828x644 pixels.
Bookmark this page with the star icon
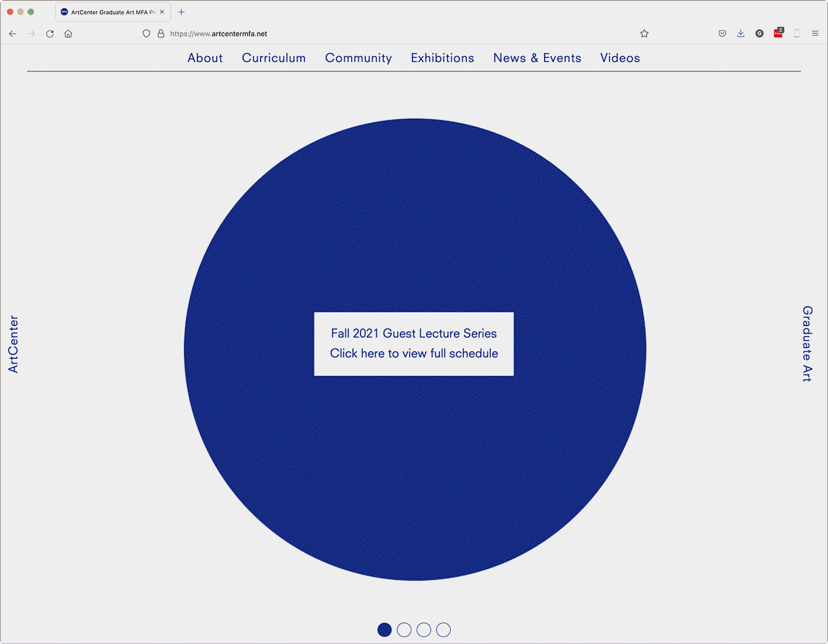(644, 34)
